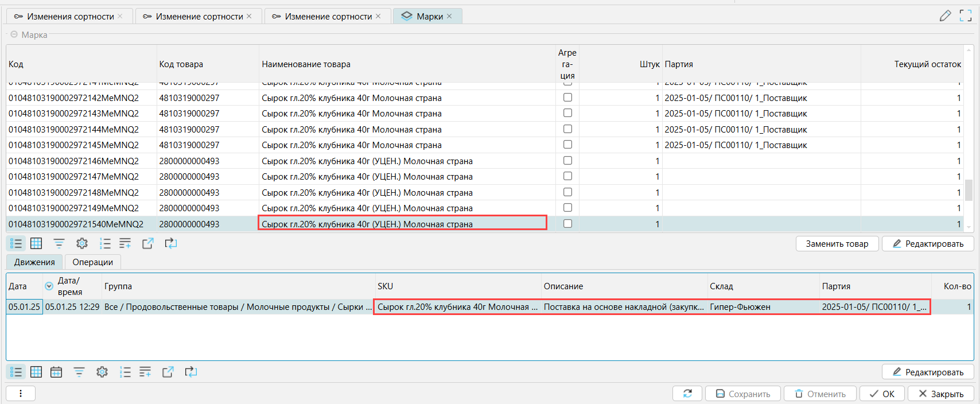Click numbered list icon in upper toolbar
This screenshot has height=404, width=980.
105,243
